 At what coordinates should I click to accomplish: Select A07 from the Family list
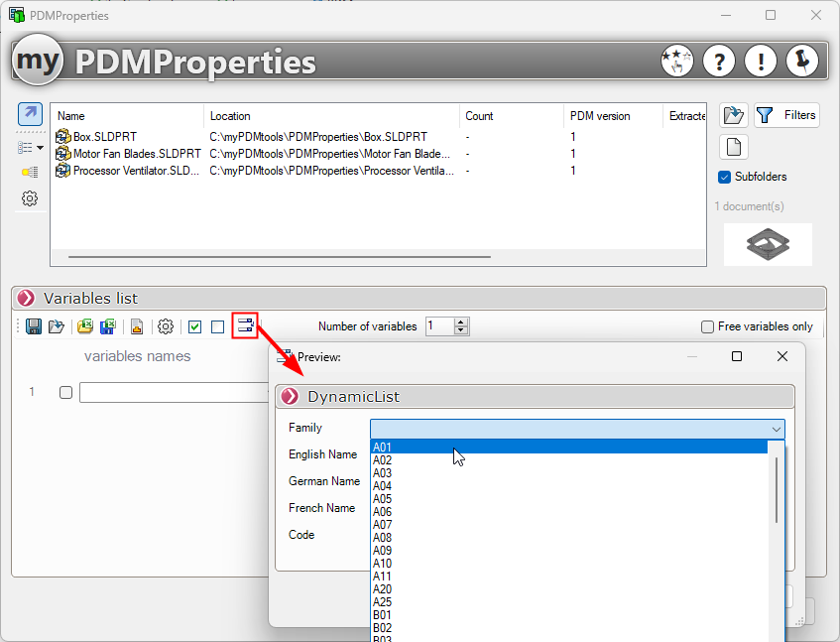pos(569,524)
